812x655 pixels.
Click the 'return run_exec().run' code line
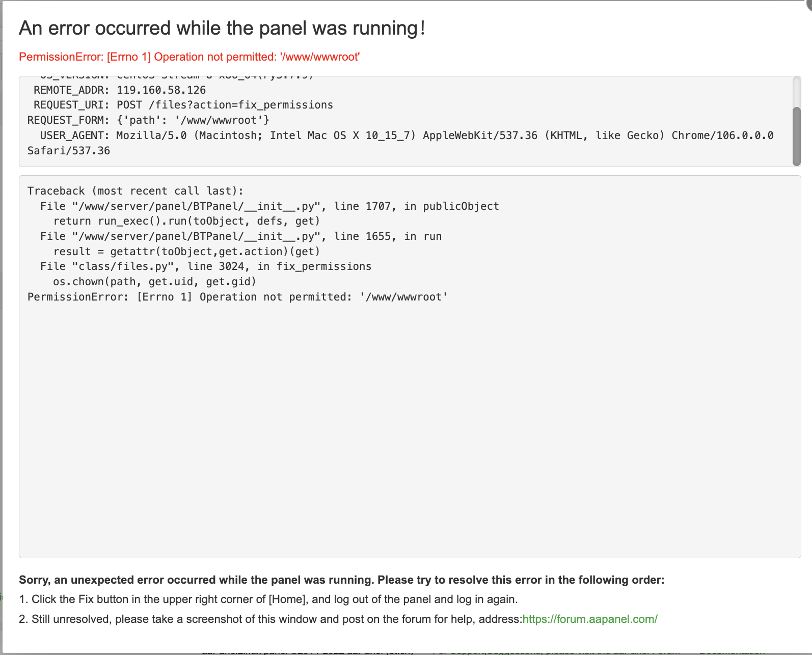coord(186,221)
